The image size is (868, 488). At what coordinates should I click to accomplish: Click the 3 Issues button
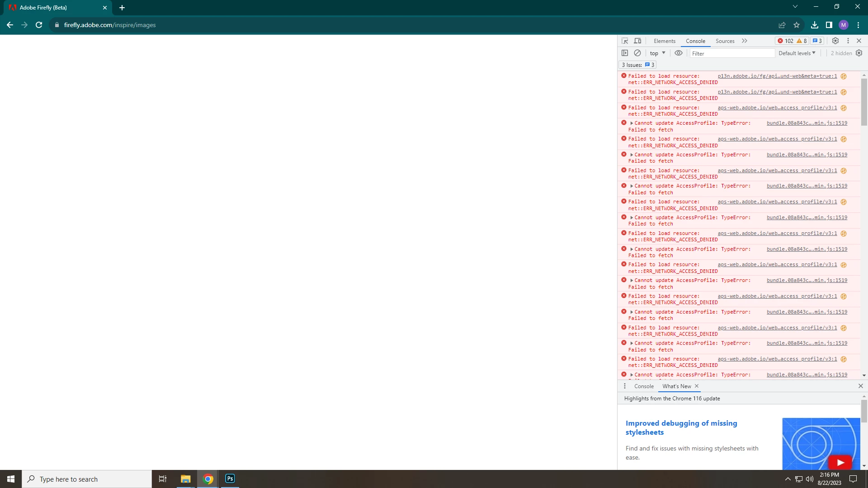point(637,65)
